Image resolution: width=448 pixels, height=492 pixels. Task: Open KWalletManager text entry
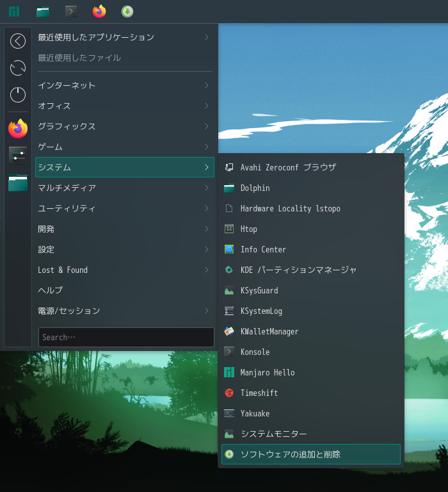269,331
